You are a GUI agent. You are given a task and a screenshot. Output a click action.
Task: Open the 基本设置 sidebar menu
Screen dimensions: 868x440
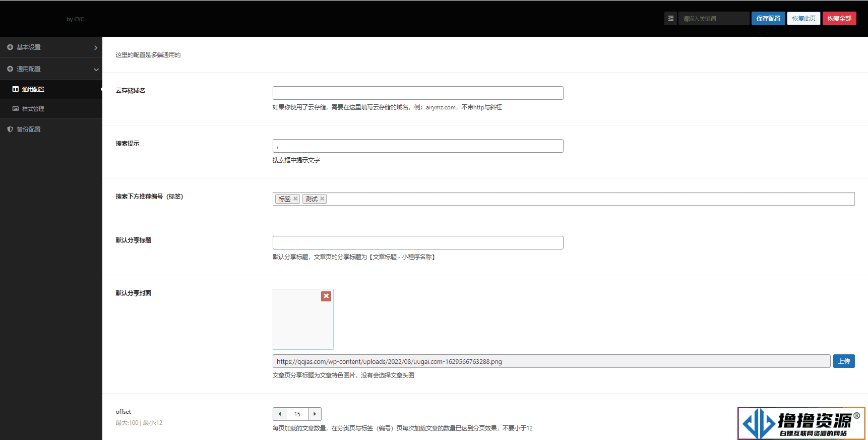pyautogui.click(x=51, y=47)
